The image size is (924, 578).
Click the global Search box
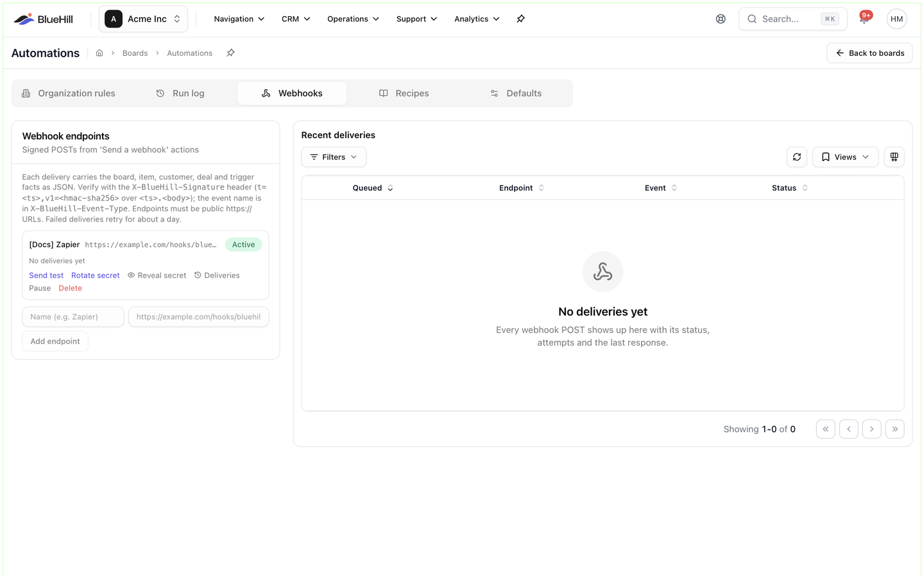(x=792, y=19)
